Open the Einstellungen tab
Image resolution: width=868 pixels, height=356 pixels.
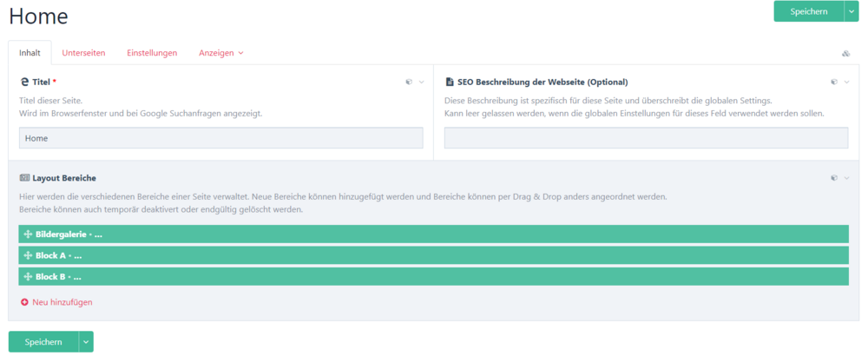coord(152,53)
